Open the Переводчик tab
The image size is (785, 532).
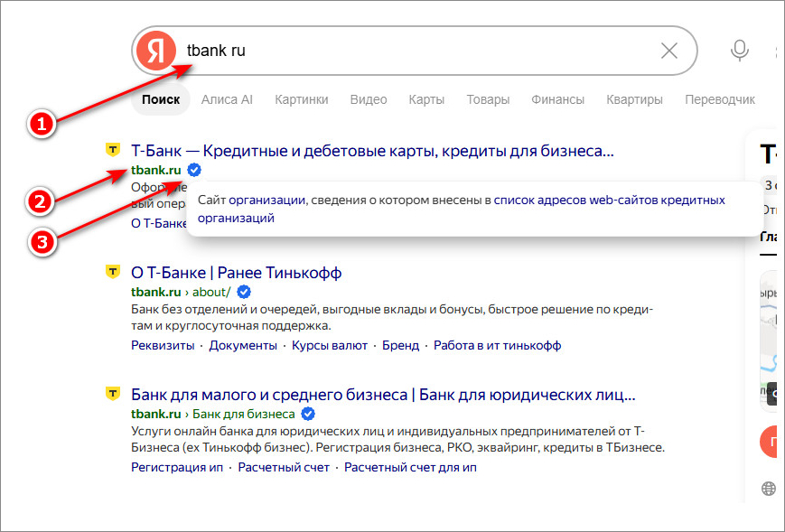pyautogui.click(x=720, y=99)
